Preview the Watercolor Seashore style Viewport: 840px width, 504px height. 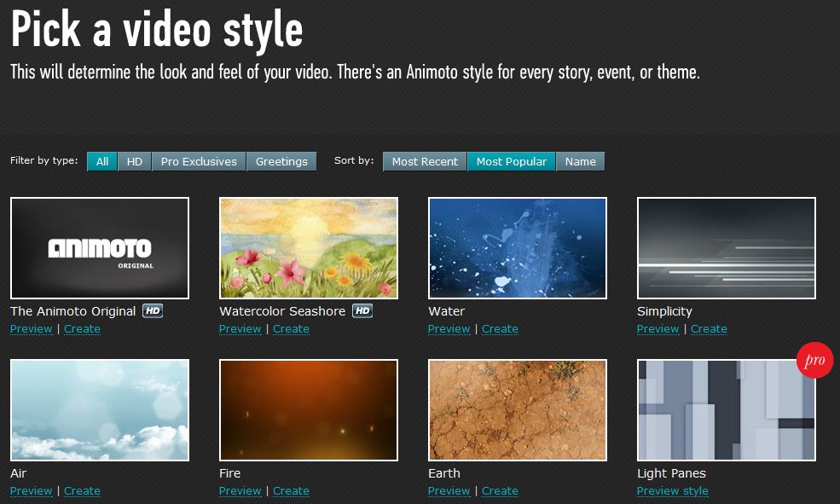[x=240, y=329]
